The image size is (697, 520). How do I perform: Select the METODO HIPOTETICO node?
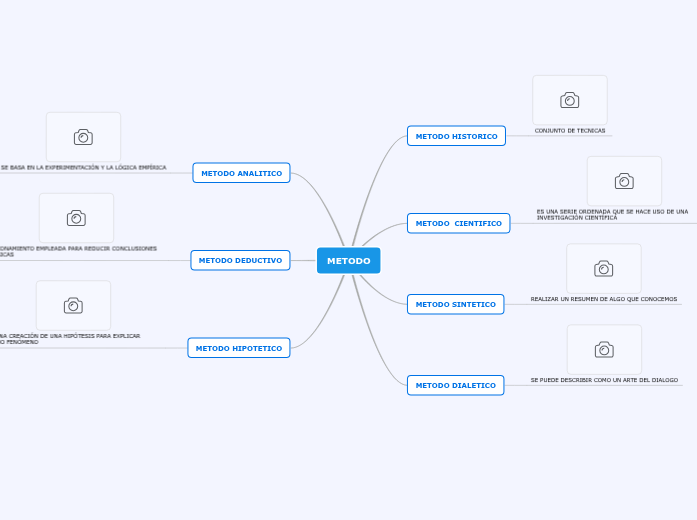pyautogui.click(x=239, y=348)
